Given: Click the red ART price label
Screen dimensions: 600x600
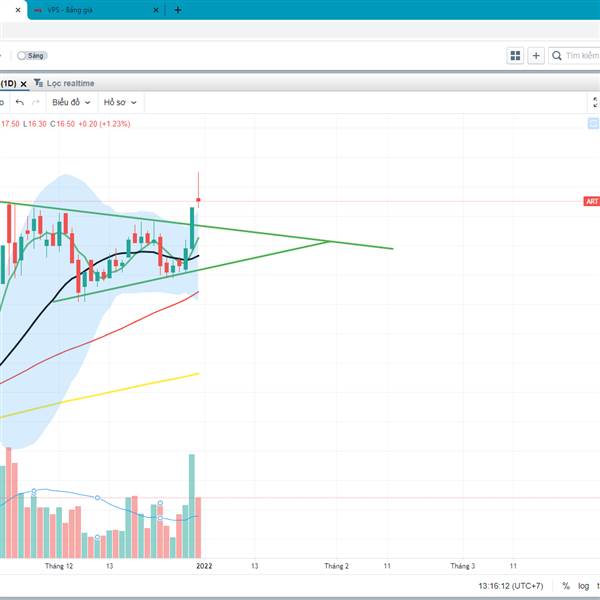Looking at the screenshot, I should [592, 201].
